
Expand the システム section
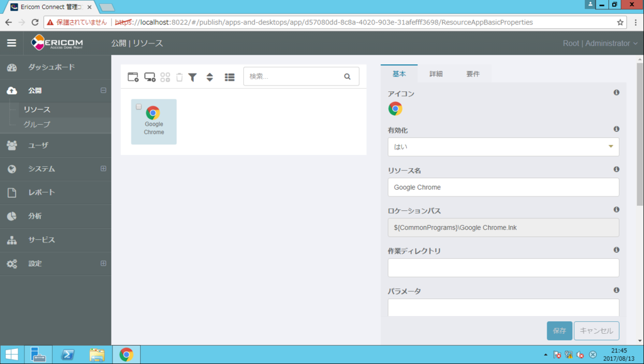coord(104,168)
